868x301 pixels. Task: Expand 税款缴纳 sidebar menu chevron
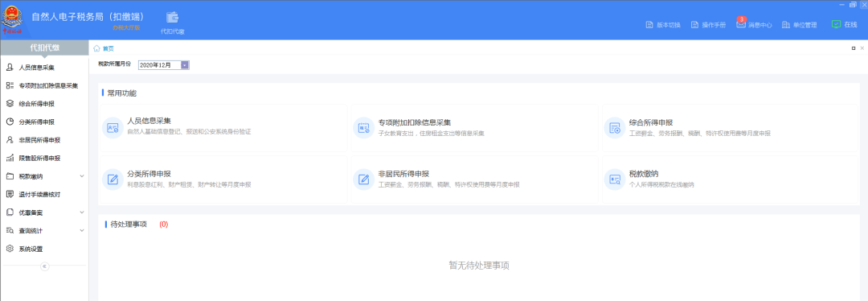point(82,176)
